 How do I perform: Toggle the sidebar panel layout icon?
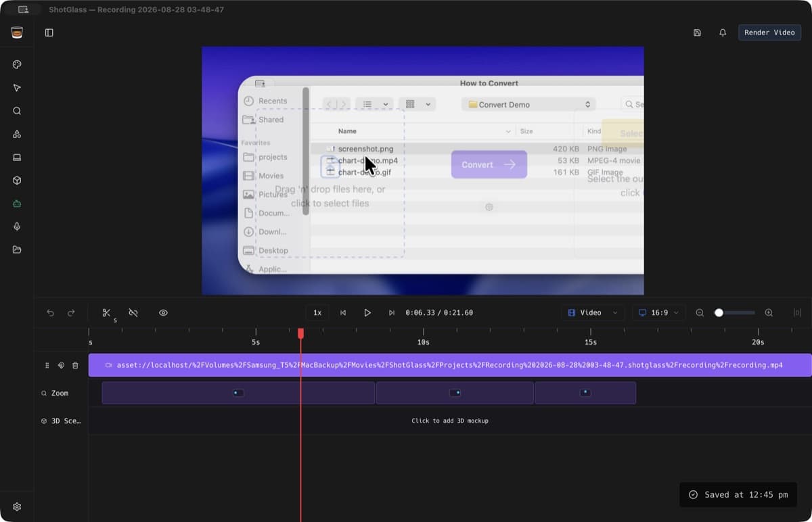(49, 32)
